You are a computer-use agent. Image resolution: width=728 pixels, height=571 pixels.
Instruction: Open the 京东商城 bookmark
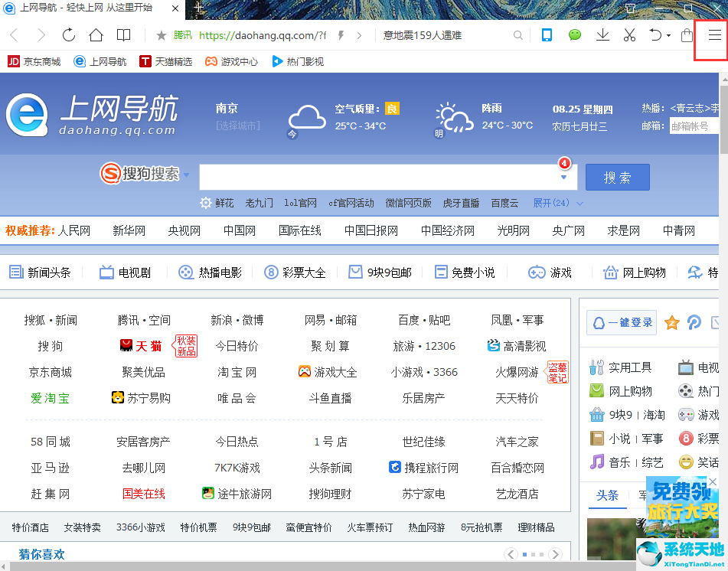pyautogui.click(x=34, y=61)
